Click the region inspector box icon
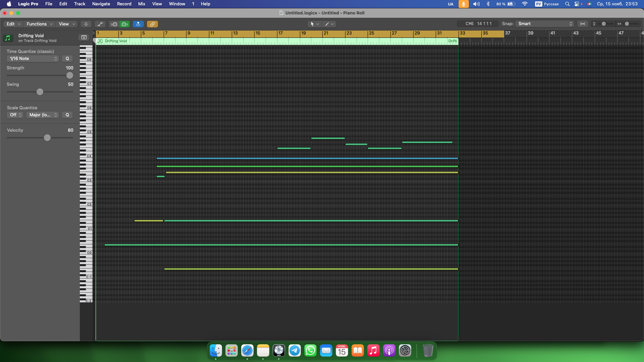 coord(84,37)
